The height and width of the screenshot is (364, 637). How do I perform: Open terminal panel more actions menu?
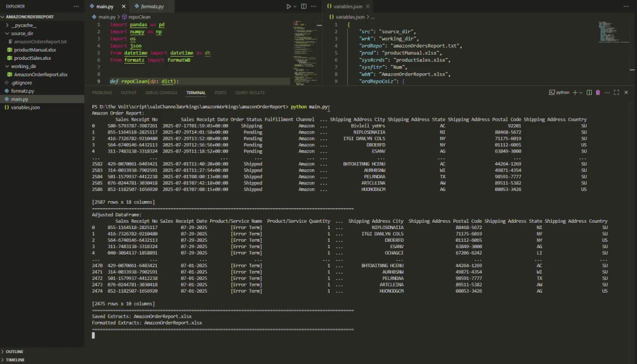pos(607,92)
